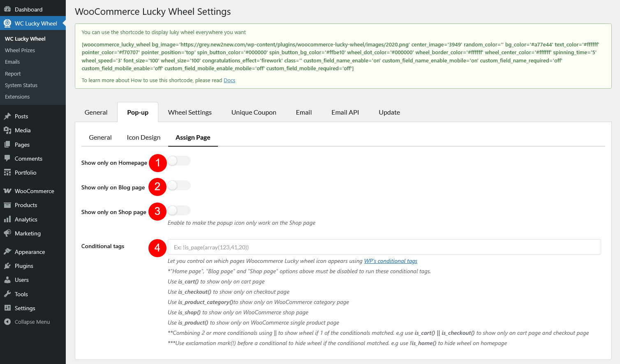Expand the Appearance menu in sidebar
This screenshot has width=620, height=364.
(x=30, y=252)
